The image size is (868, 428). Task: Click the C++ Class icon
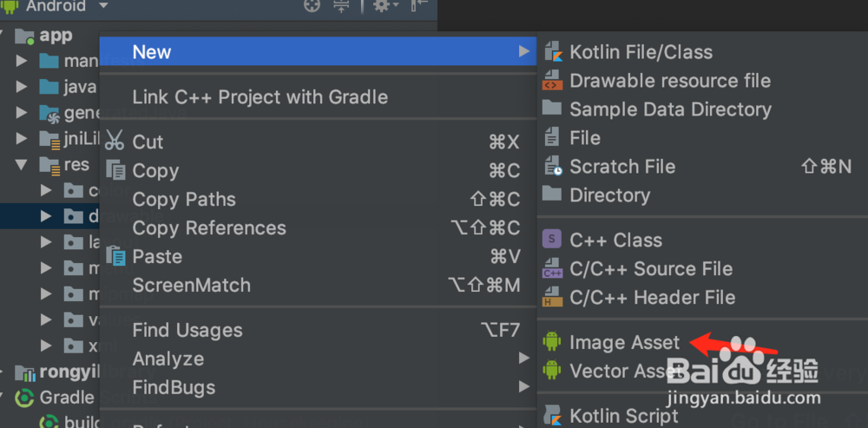coord(552,240)
